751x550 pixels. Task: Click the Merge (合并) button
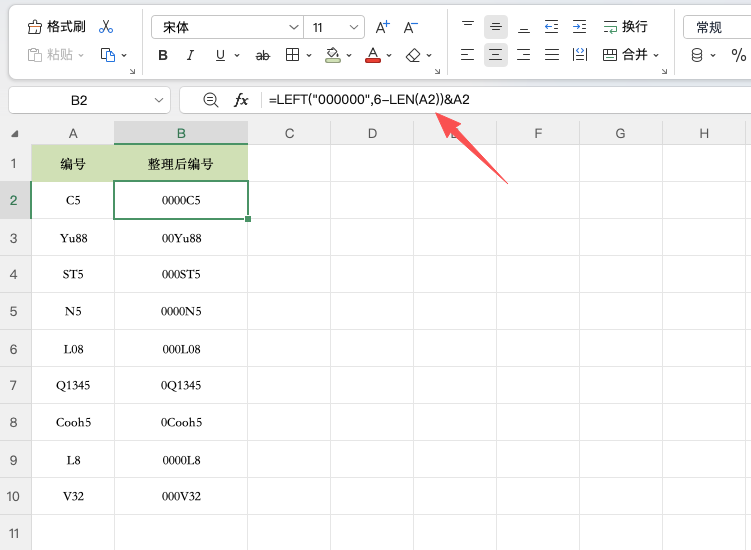click(x=625, y=55)
